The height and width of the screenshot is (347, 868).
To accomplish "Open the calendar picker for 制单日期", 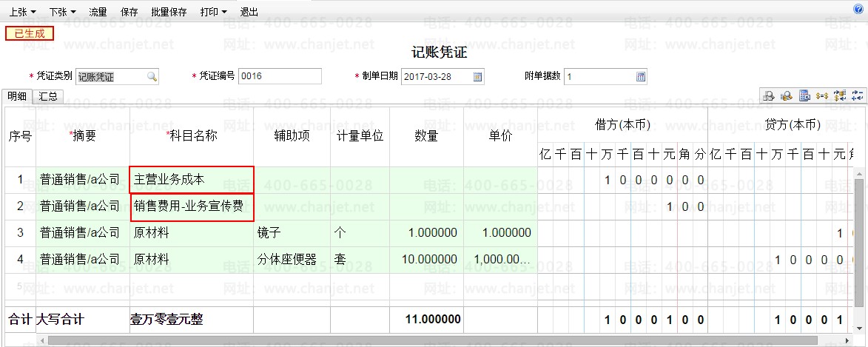I will 477,77.
